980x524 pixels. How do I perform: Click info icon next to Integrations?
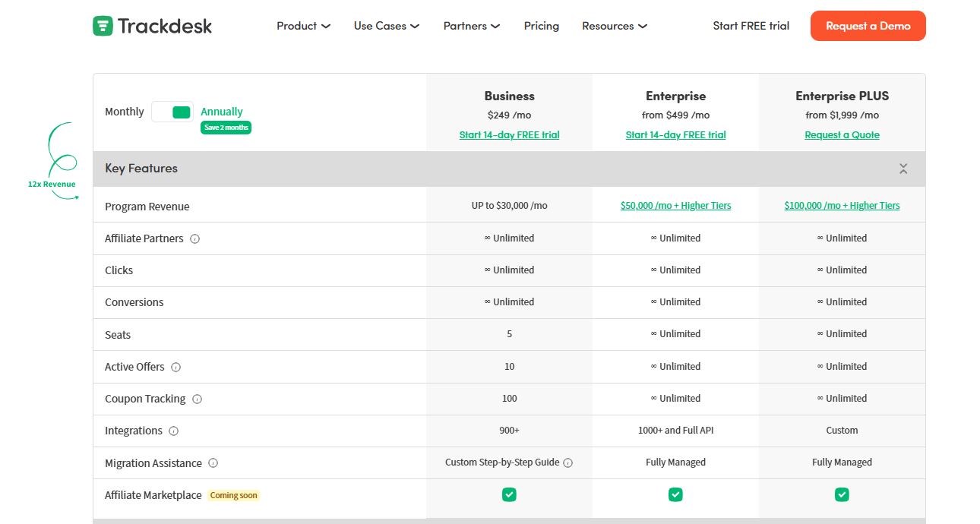[x=173, y=431]
